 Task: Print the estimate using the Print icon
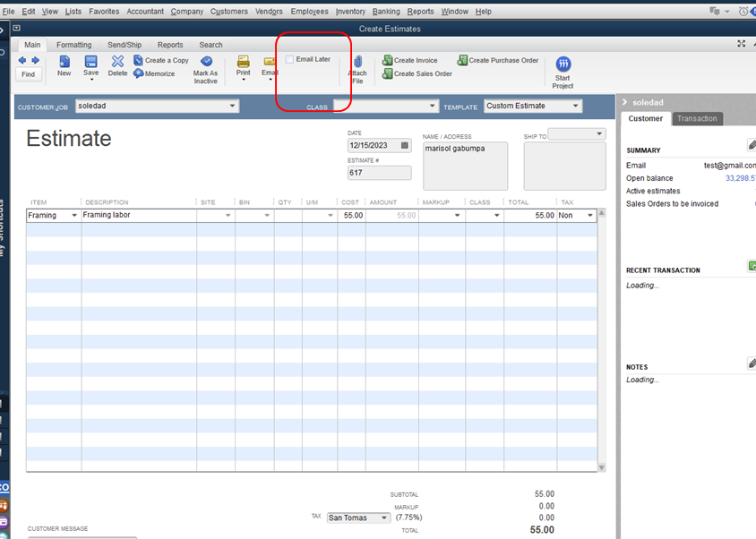tap(244, 61)
